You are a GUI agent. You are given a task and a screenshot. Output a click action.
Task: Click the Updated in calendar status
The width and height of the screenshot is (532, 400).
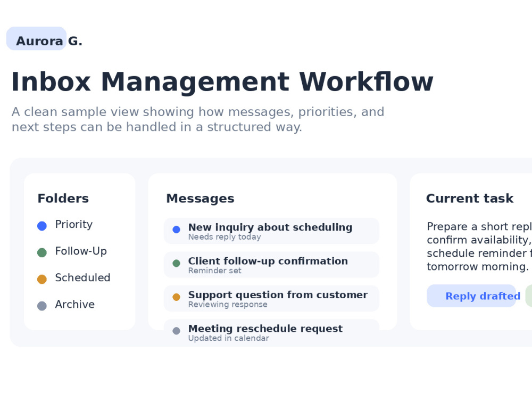(x=229, y=338)
